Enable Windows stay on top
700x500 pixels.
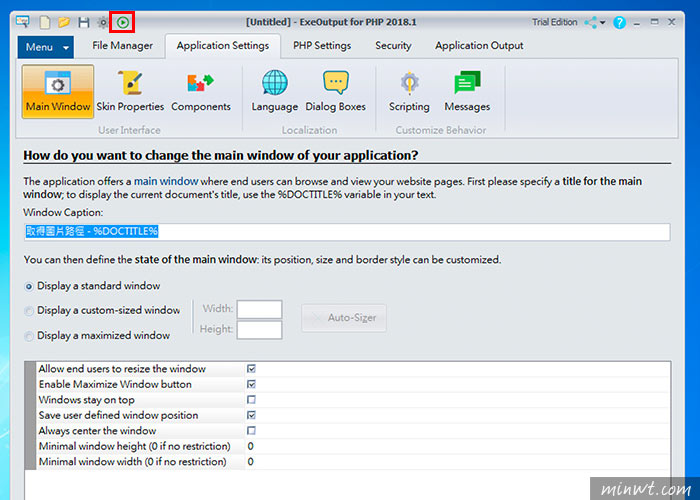click(251, 400)
